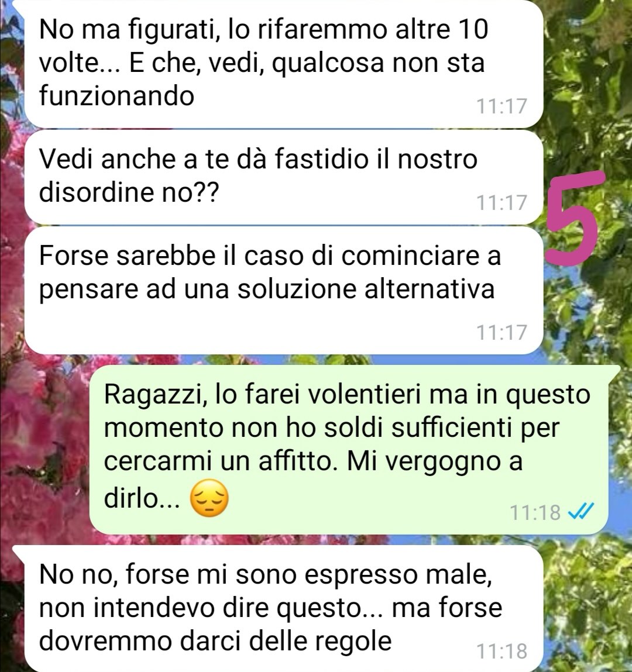632x672 pixels.
Task: Click the 11:17 timestamp under "soluzione alternativa"
Action: coord(502,333)
